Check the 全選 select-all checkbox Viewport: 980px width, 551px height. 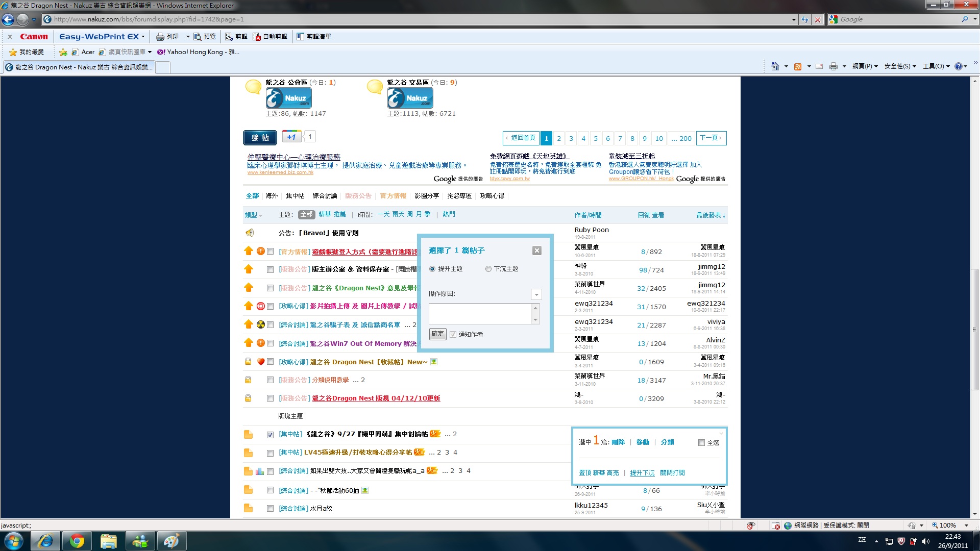coord(701,443)
